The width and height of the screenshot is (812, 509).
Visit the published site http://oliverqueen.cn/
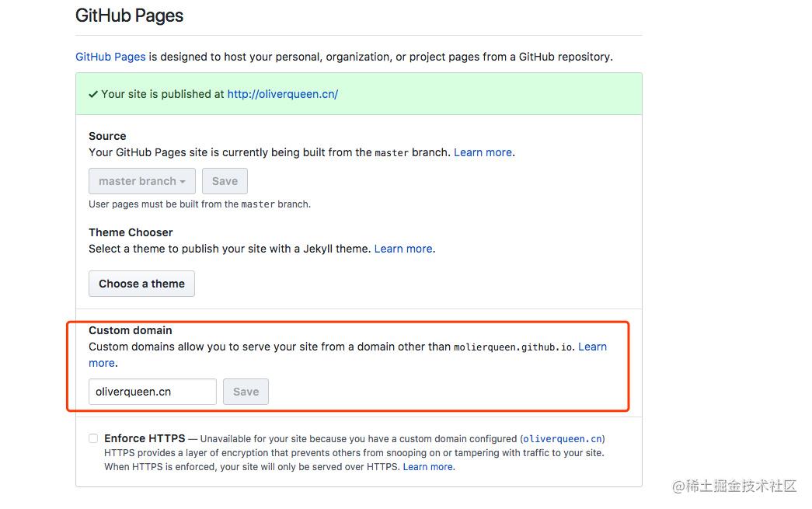(x=282, y=94)
